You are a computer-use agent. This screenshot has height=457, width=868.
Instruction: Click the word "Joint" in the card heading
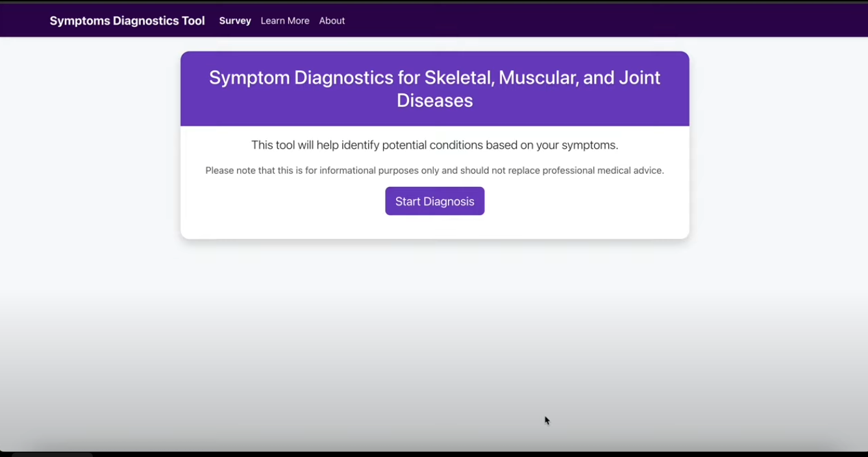pyautogui.click(x=636, y=78)
